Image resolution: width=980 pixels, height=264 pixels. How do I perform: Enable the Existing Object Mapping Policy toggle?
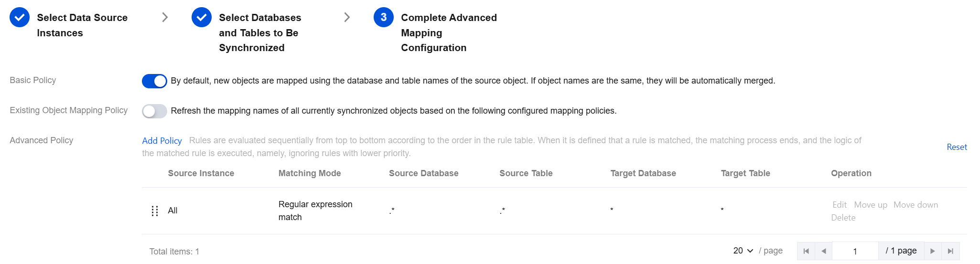coord(154,111)
